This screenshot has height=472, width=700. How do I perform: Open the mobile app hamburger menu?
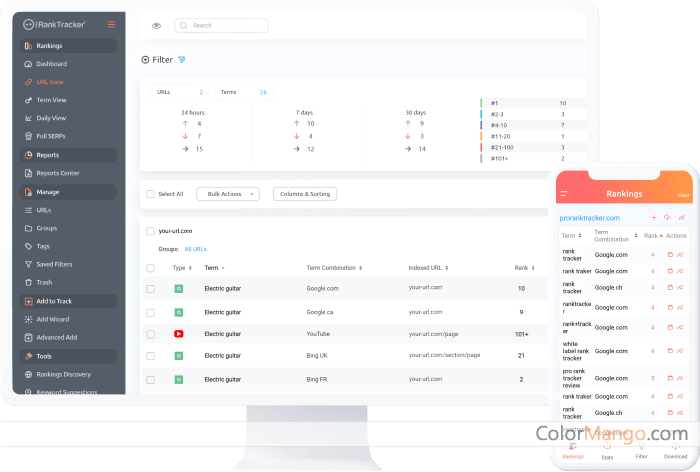click(x=564, y=194)
